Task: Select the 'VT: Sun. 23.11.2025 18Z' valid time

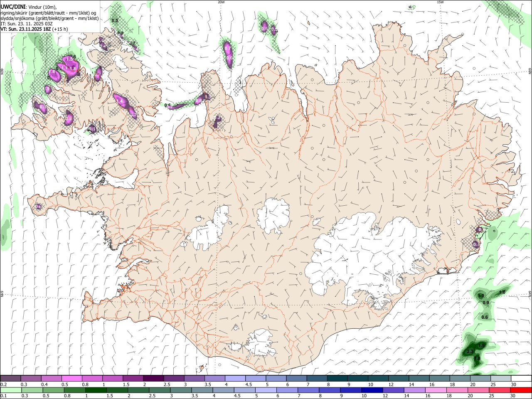Action: click(x=26, y=29)
